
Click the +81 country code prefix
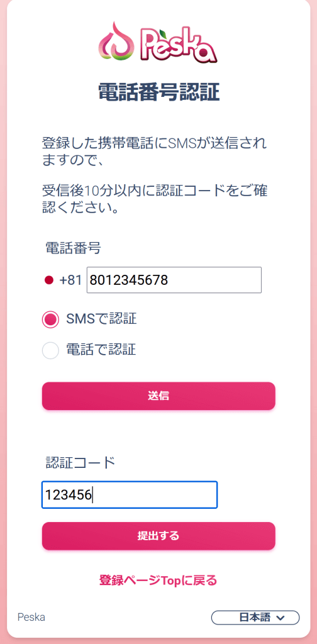[70, 280]
